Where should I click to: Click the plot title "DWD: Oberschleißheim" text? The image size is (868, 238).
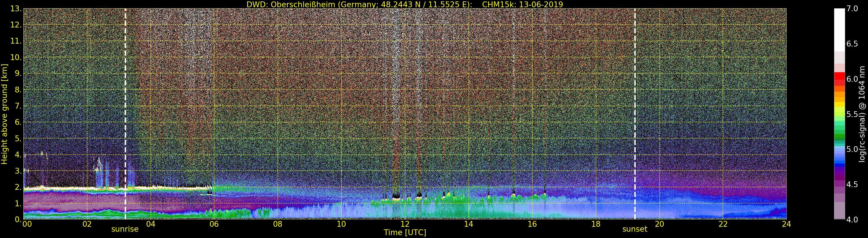[x=291, y=4]
